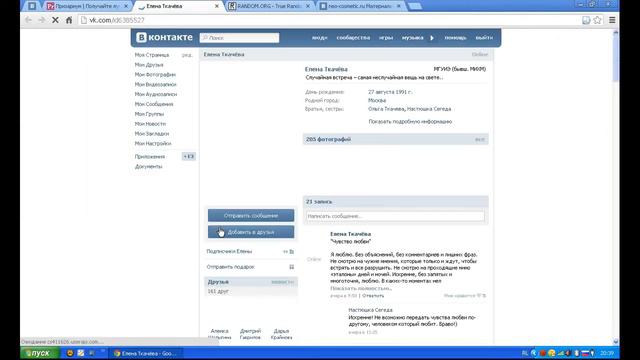The height and width of the screenshot is (360, 640).
Task: Switch to the neo-cosmetic.ru tab
Action: pyautogui.click(x=360, y=6)
